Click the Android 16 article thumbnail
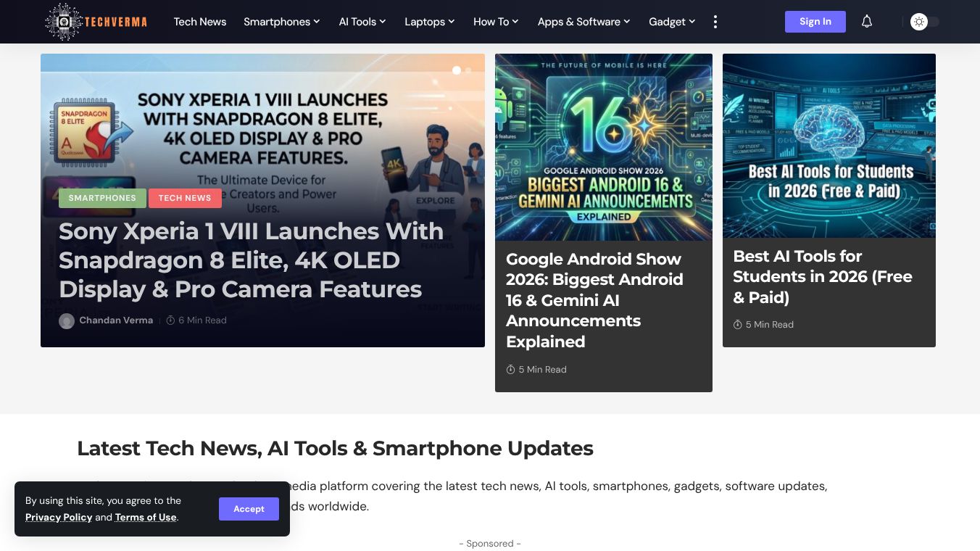 [x=604, y=147]
